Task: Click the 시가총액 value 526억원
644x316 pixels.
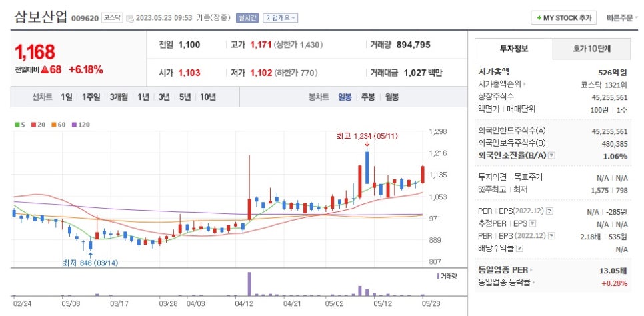Action: [x=613, y=73]
